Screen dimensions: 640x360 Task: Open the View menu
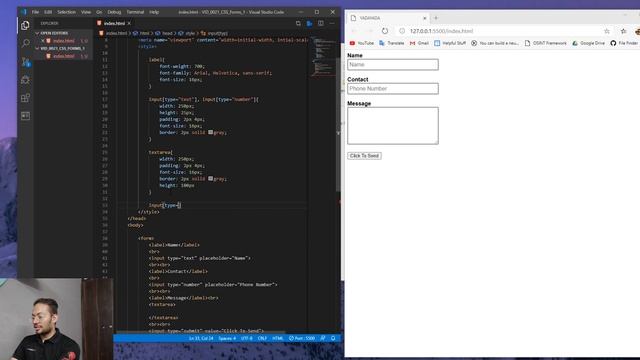86,12
